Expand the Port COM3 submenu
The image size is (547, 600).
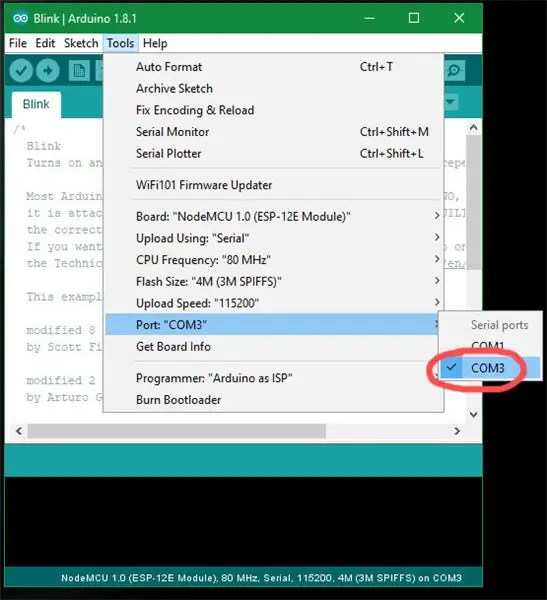[273, 325]
